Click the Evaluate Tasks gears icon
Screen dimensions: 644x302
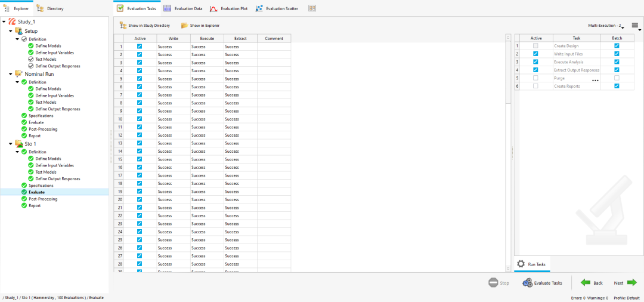[527, 283]
